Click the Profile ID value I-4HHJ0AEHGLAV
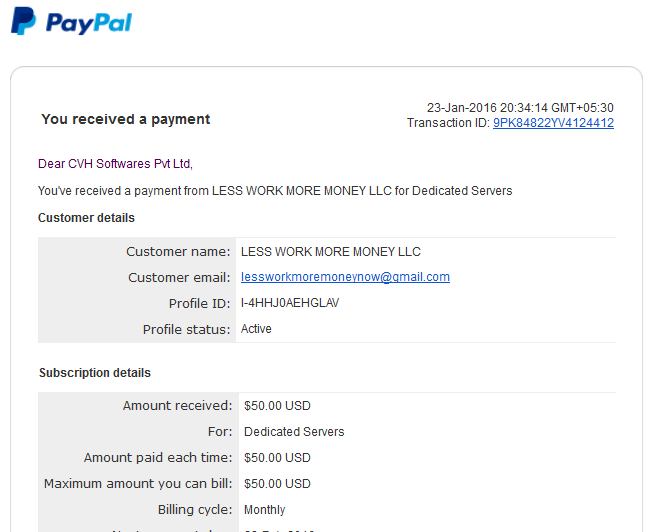The height and width of the screenshot is (532, 661). point(290,303)
